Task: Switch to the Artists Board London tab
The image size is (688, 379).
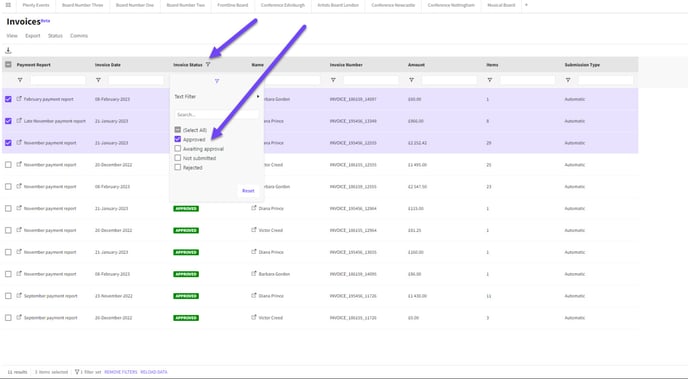Action: [338, 5]
